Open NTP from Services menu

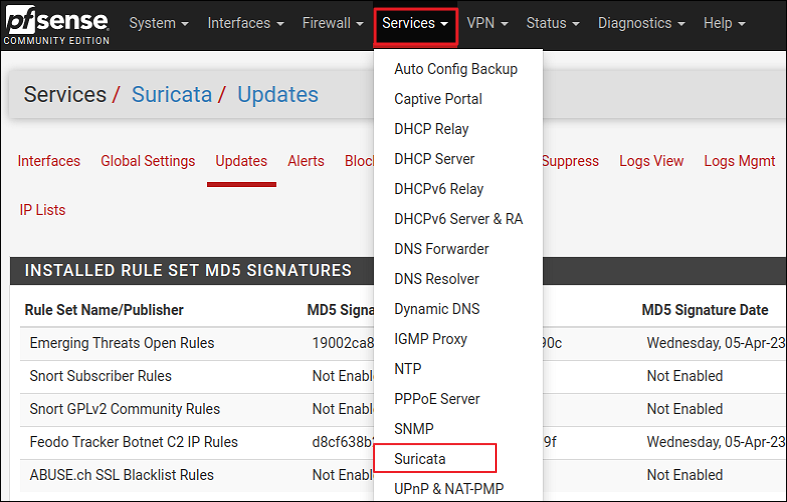[x=408, y=369]
